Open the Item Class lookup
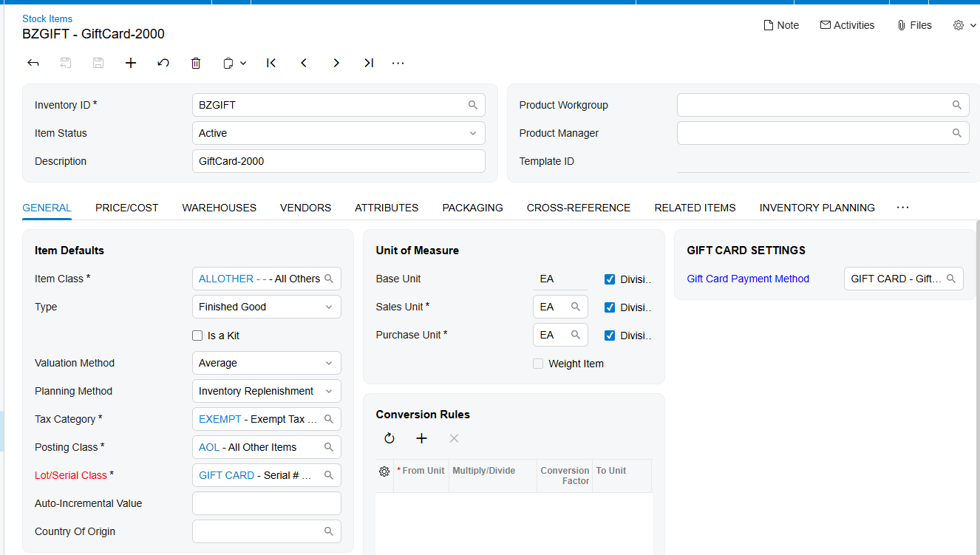This screenshot has width=980, height=555. [x=329, y=279]
